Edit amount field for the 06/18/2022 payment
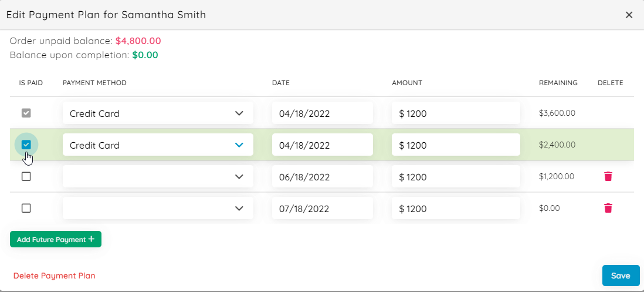Screen dimensions: 644x292 point(456,176)
